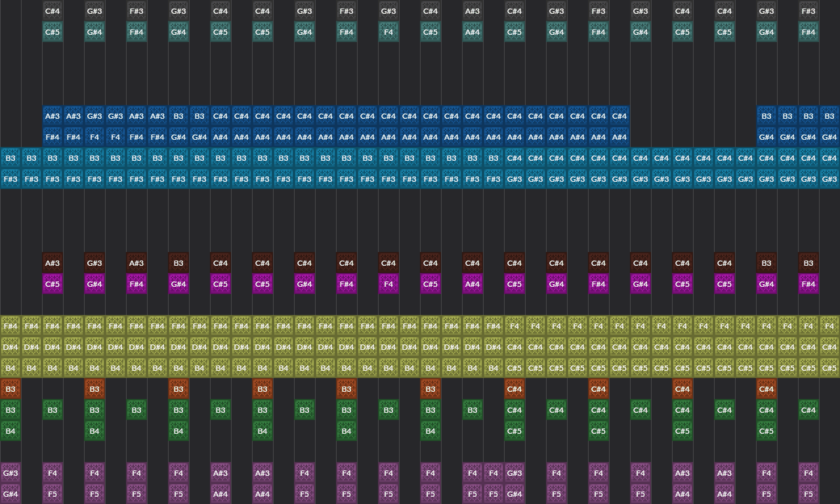Select the first dark brown B3 note block
The width and height of the screenshot is (840, 504).
click(178, 263)
